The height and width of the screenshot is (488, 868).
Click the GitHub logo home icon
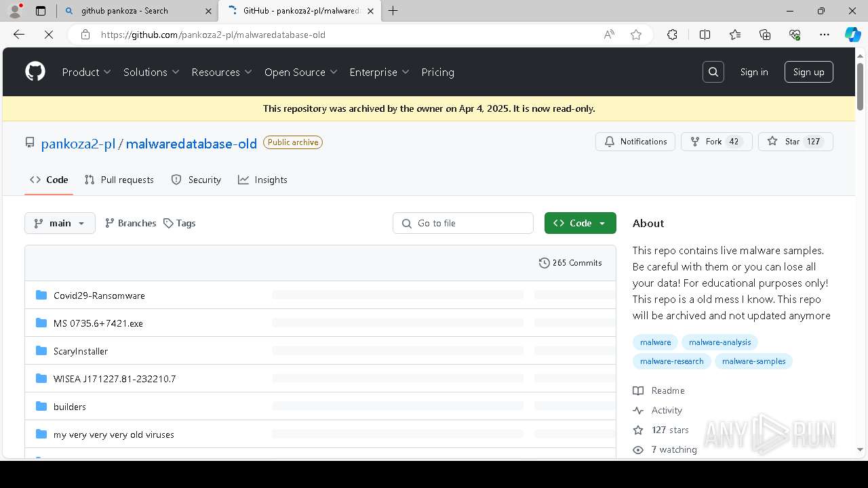pyautogui.click(x=35, y=72)
